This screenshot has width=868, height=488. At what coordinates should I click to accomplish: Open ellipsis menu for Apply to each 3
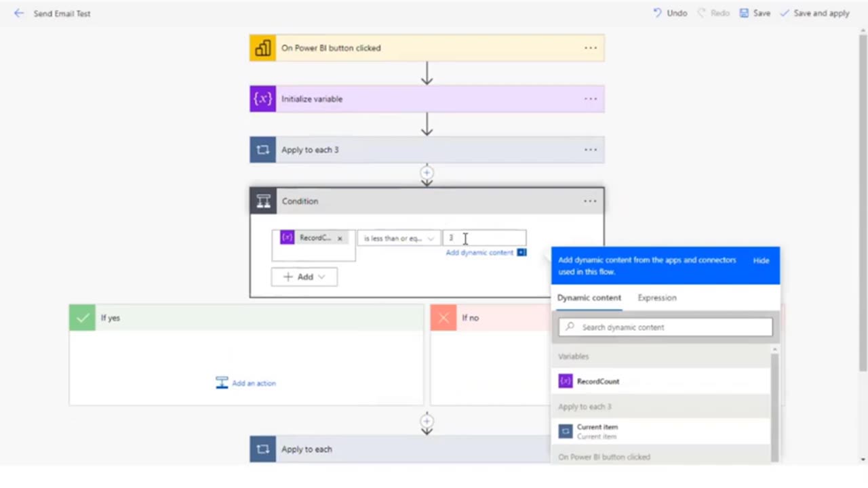pos(591,150)
